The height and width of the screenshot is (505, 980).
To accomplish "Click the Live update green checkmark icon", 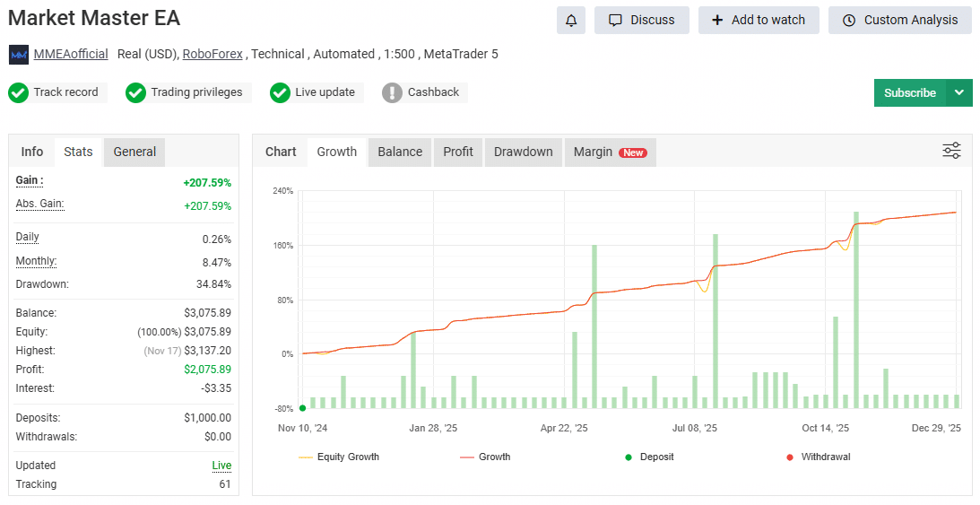I will tap(280, 92).
